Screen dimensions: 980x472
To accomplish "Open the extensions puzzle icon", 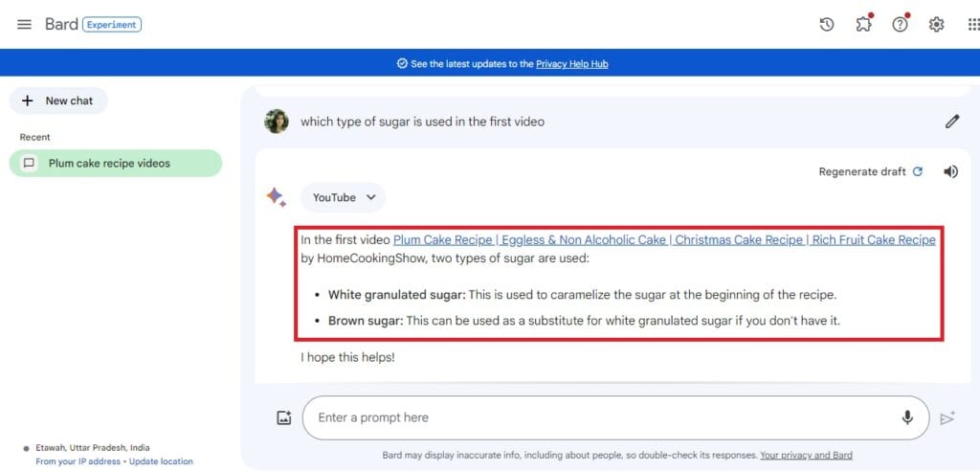I will click(x=863, y=24).
